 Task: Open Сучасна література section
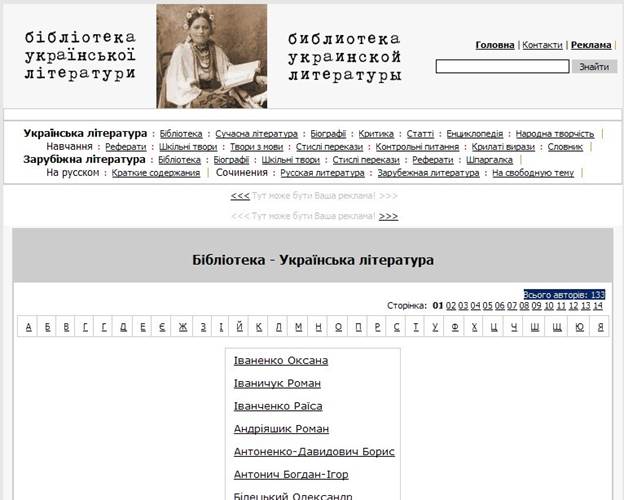(x=256, y=133)
